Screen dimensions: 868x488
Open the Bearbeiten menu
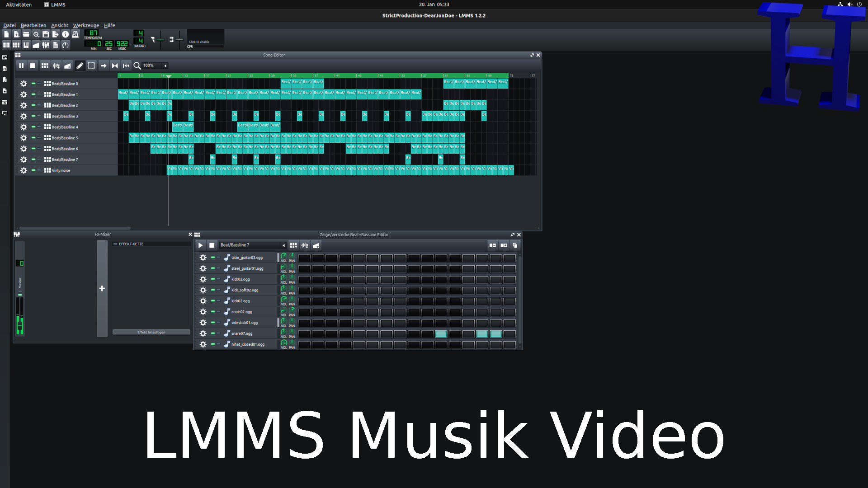click(x=33, y=25)
